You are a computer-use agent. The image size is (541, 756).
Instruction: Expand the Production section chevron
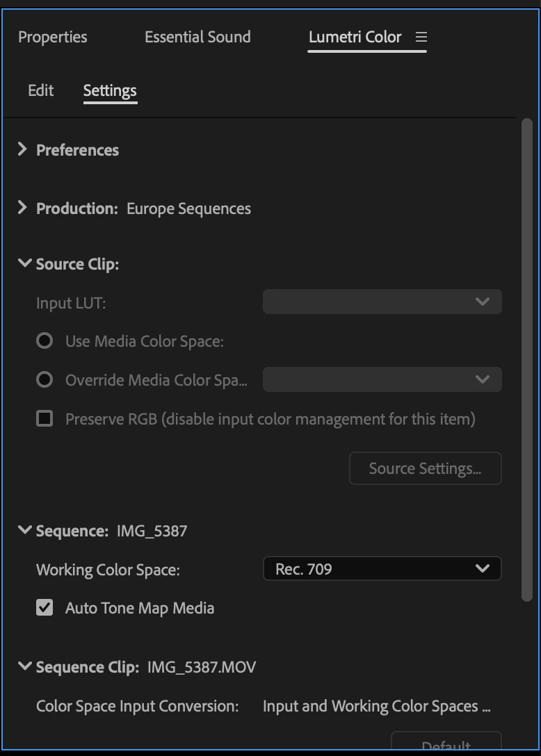(23, 208)
